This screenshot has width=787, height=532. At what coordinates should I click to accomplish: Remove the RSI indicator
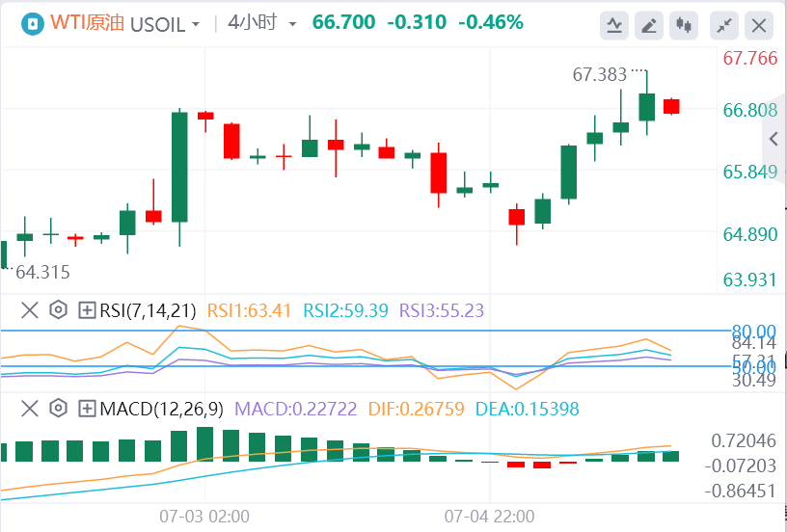point(30,310)
